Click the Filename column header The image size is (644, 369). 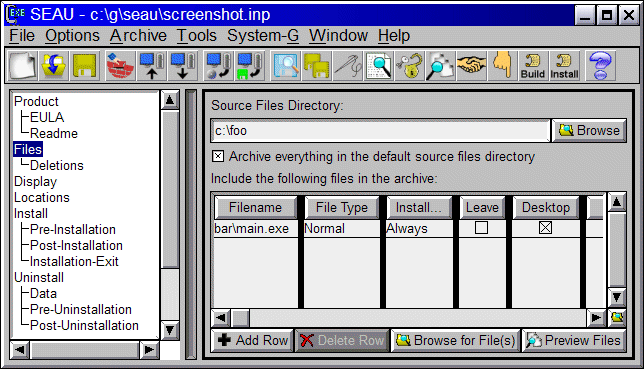tap(255, 208)
